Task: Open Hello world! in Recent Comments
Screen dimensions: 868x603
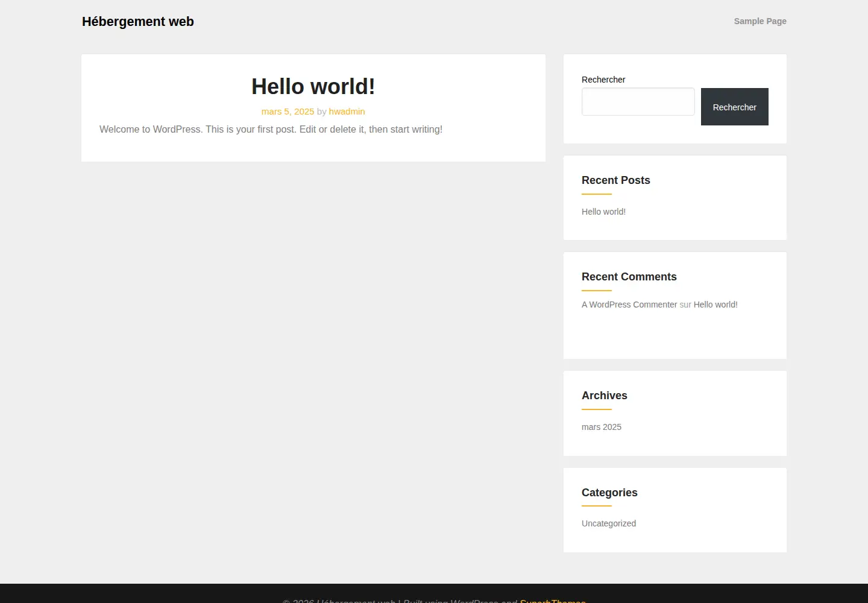Action: pyautogui.click(x=715, y=305)
